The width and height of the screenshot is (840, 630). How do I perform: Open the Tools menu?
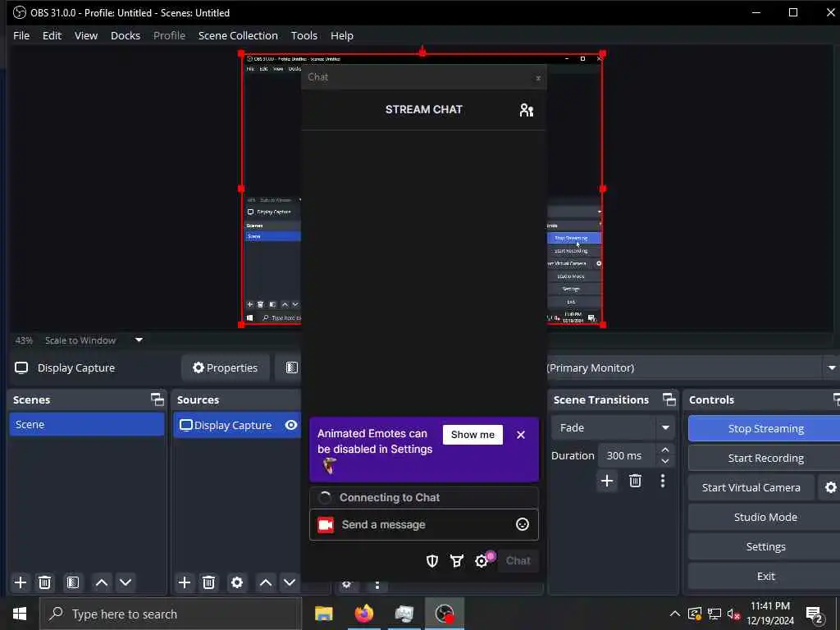(x=304, y=35)
